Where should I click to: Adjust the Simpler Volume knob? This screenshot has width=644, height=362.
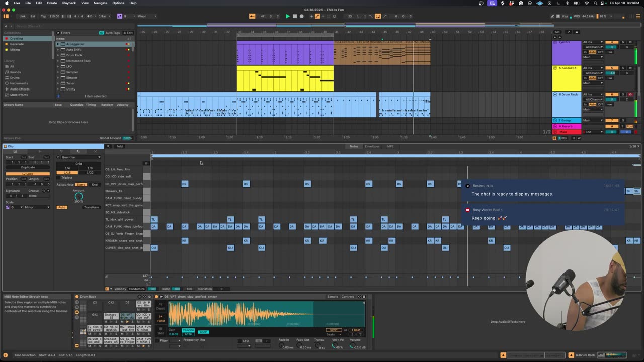(352, 346)
